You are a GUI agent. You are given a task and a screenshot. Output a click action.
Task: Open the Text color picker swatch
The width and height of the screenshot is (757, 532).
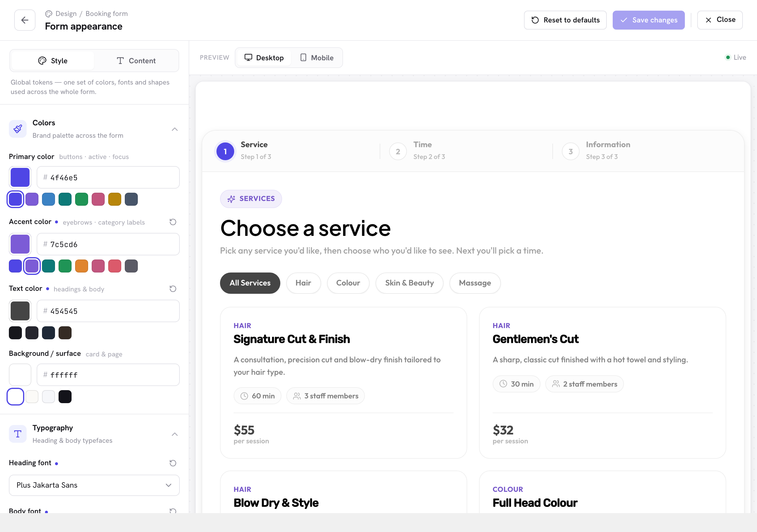[20, 311]
